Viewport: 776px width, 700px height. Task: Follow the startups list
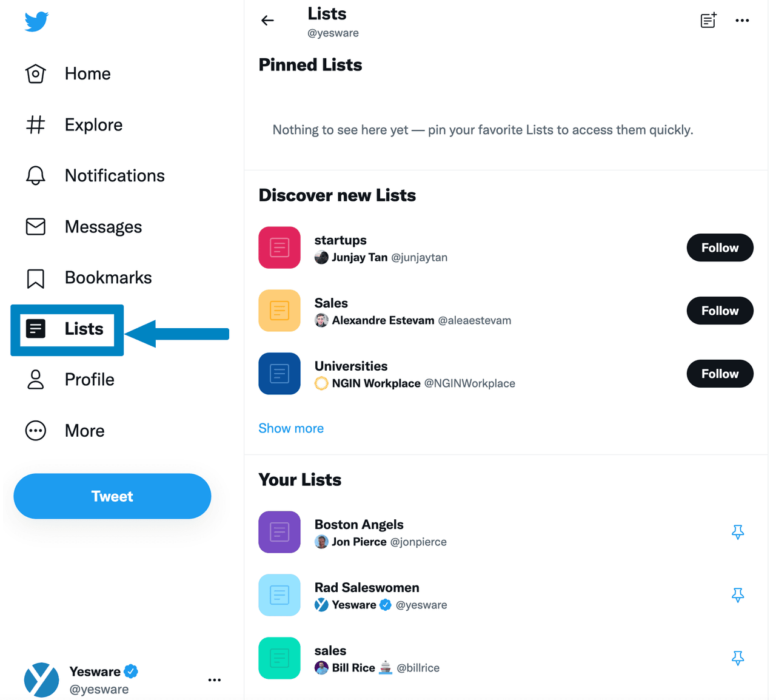point(720,247)
